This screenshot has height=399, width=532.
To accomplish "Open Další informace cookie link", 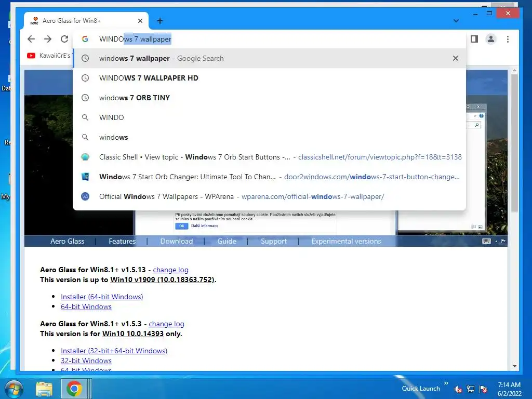I will pyautogui.click(x=205, y=225).
